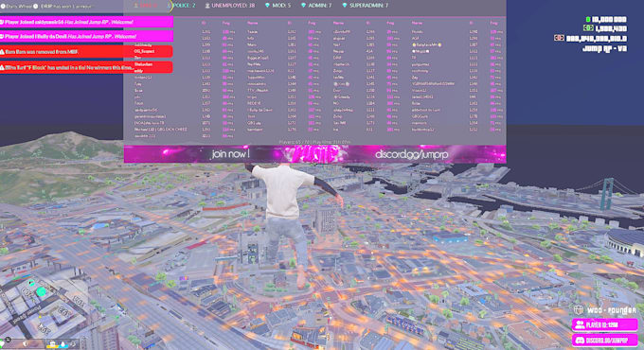The image size is (644, 350).
Task: Click the Founder rank label
Action: (x=612, y=310)
